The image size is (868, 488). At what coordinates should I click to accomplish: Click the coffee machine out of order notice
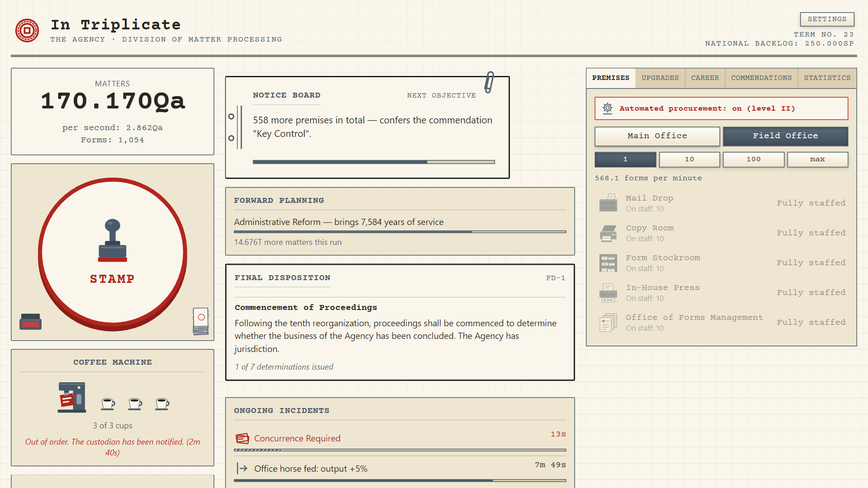(x=113, y=447)
